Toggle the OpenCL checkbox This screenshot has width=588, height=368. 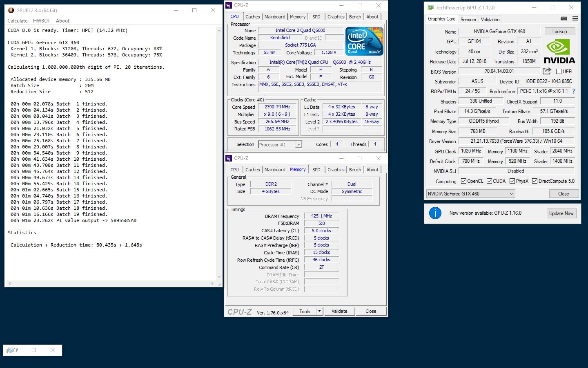pyautogui.click(x=463, y=181)
